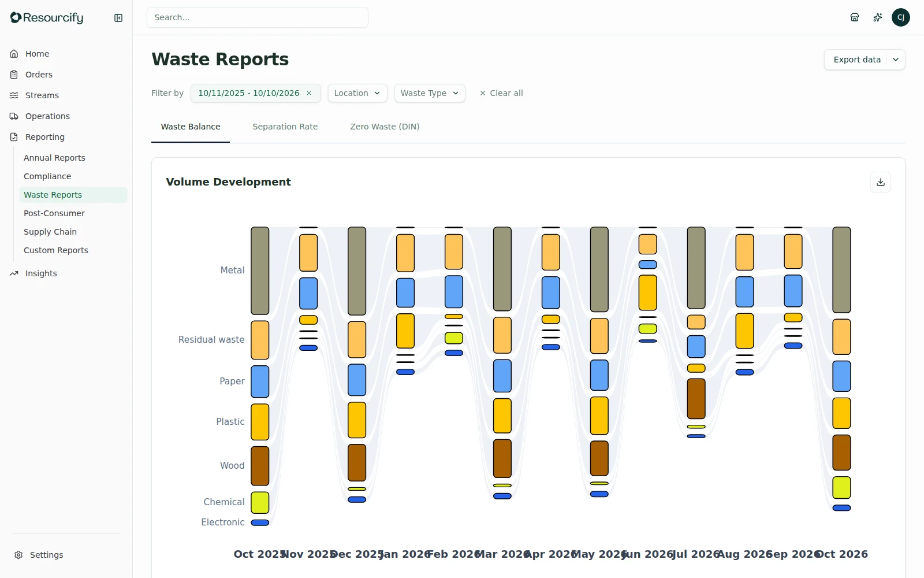
Task: Expand the Export data arrow menu
Action: coord(896,60)
